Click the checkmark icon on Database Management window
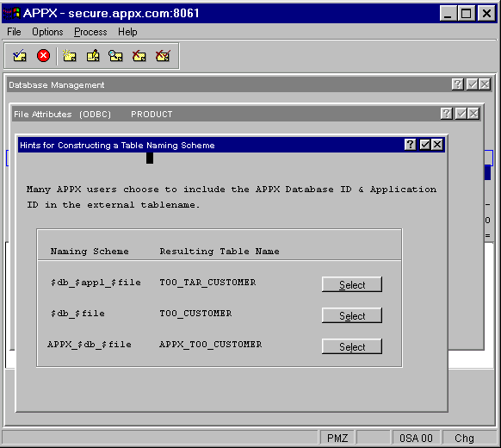 [x=473, y=84]
